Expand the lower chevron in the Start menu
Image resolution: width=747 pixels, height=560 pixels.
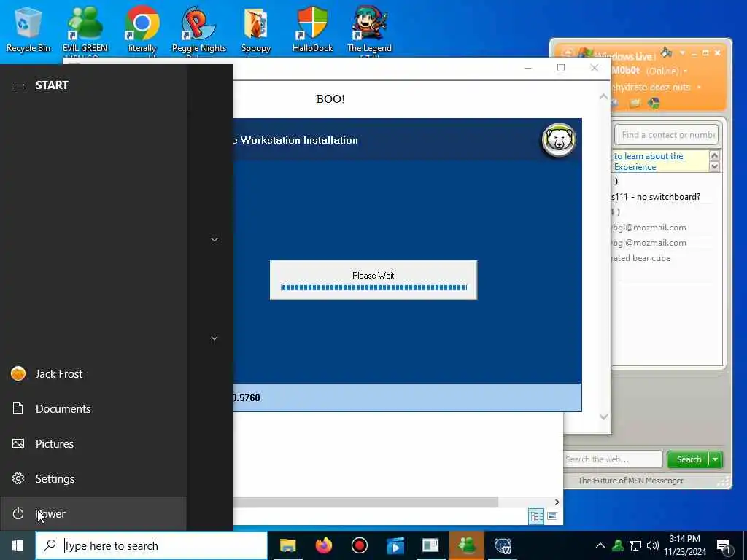214,338
